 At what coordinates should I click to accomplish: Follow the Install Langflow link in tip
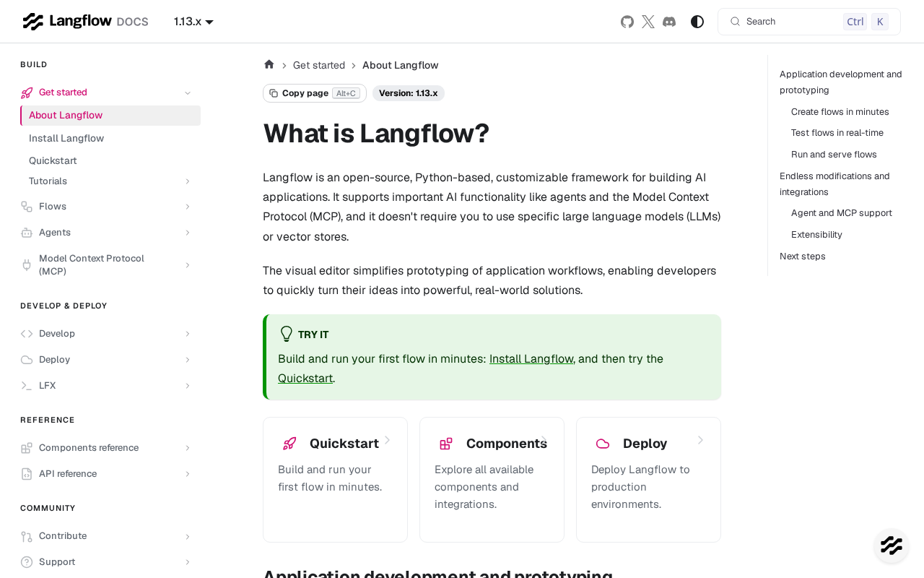pyautogui.click(x=531, y=358)
